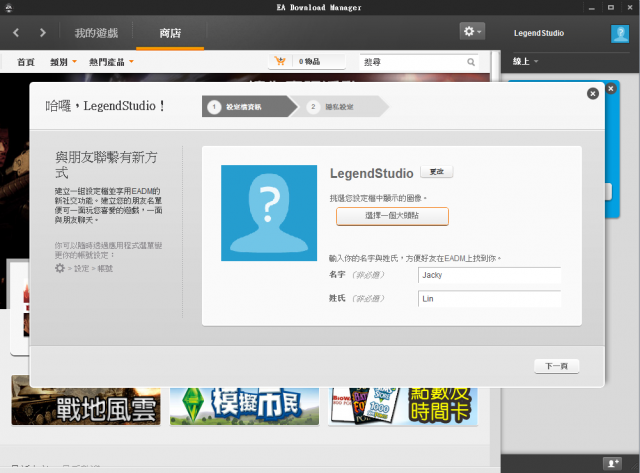Image resolution: width=640 pixels, height=473 pixels.
Task: Expand the 類別 category dropdown
Action: pos(63,62)
